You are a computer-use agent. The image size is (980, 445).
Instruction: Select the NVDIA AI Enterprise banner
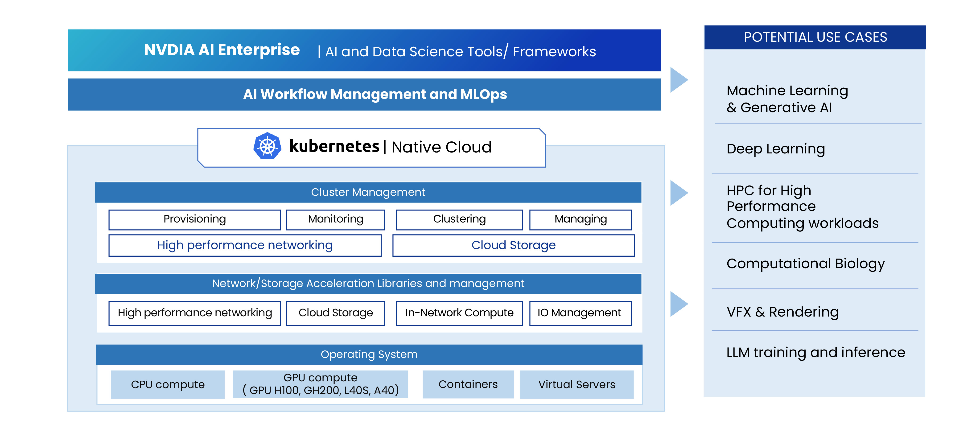(364, 51)
